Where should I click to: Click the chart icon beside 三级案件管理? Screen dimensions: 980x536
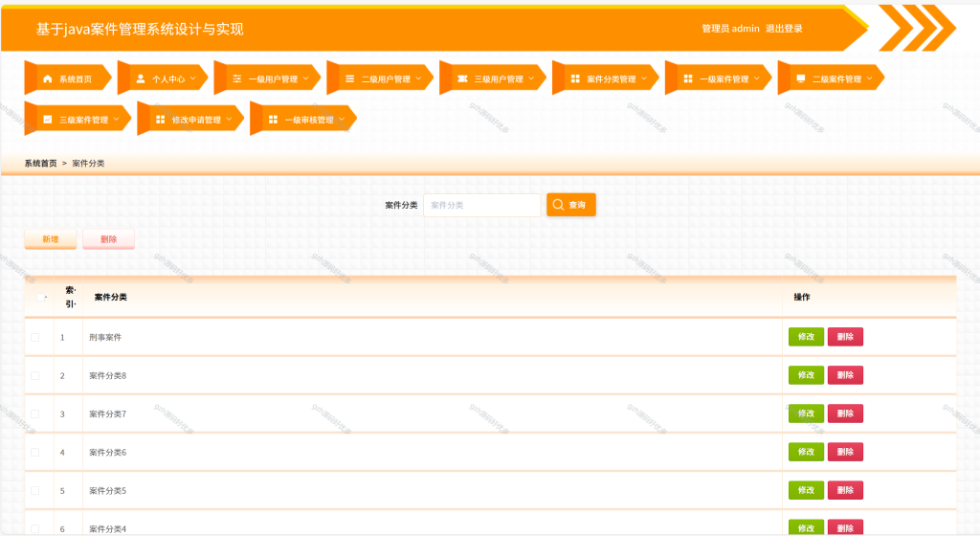click(48, 120)
